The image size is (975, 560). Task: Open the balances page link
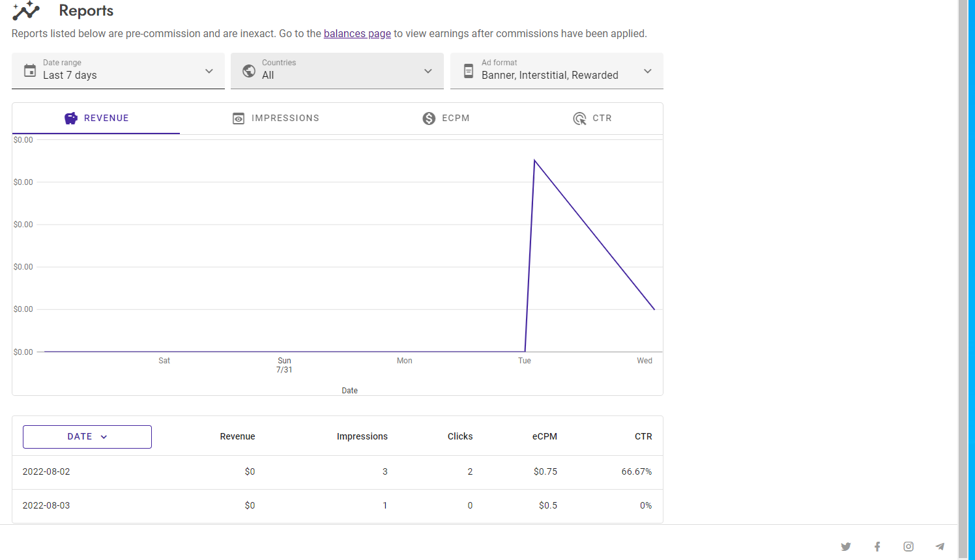[357, 34]
